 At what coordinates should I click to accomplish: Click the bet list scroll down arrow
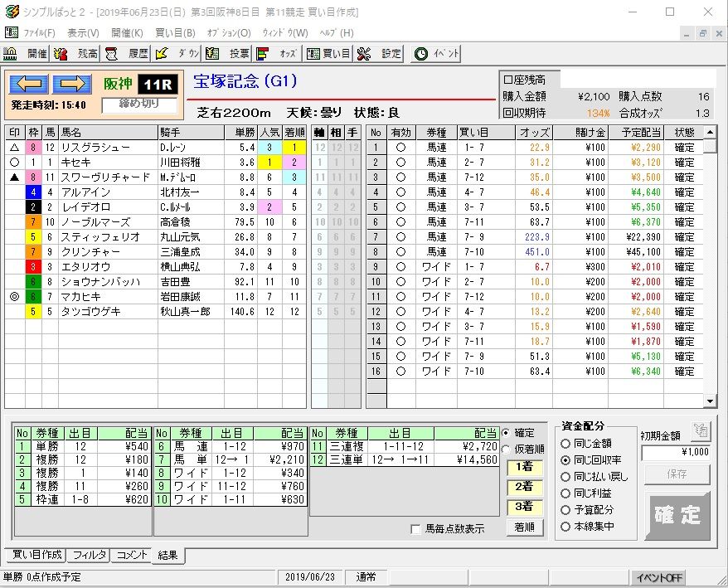(710, 401)
